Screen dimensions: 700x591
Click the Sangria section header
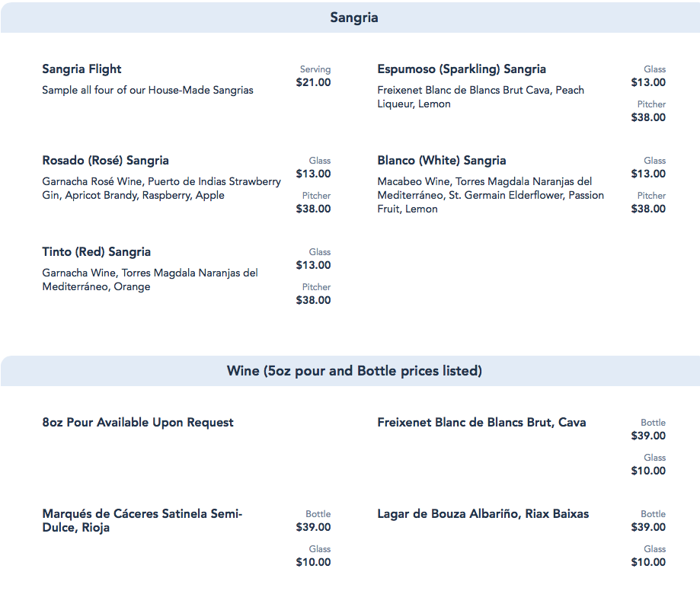coord(353,18)
